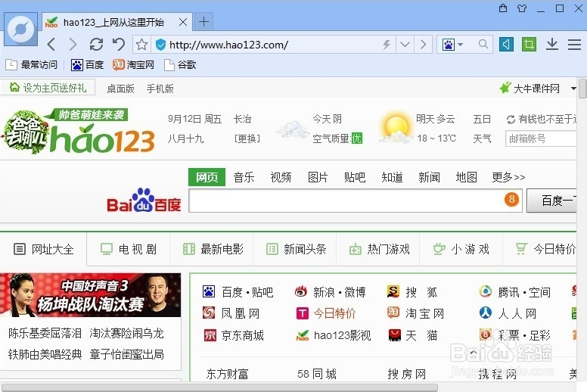
Task: Open the address bar history dropdown arrow
Action: point(405,45)
